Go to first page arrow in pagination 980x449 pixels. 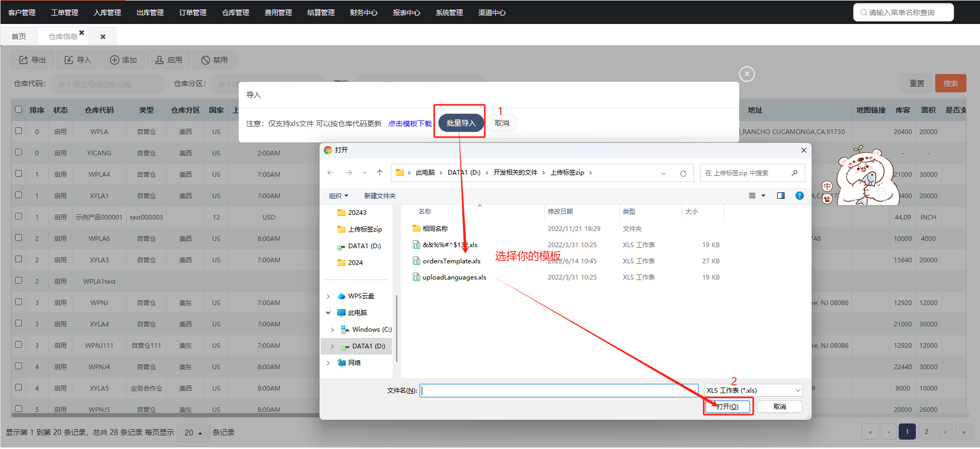[870, 432]
